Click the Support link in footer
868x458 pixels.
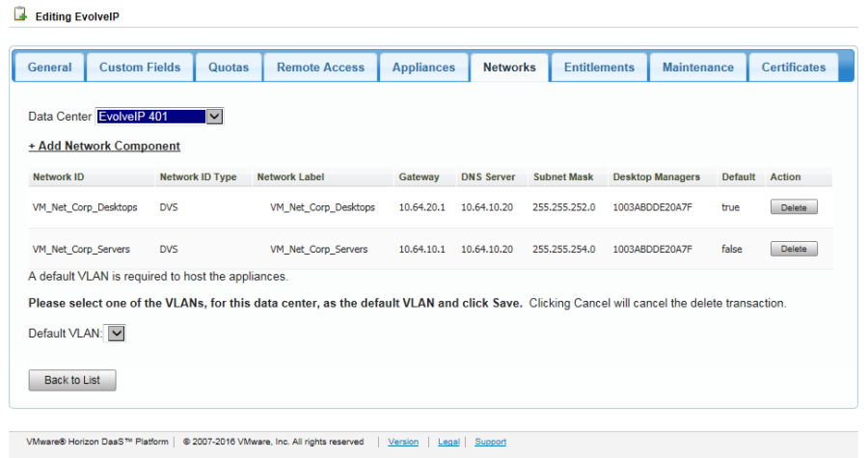pos(490,442)
